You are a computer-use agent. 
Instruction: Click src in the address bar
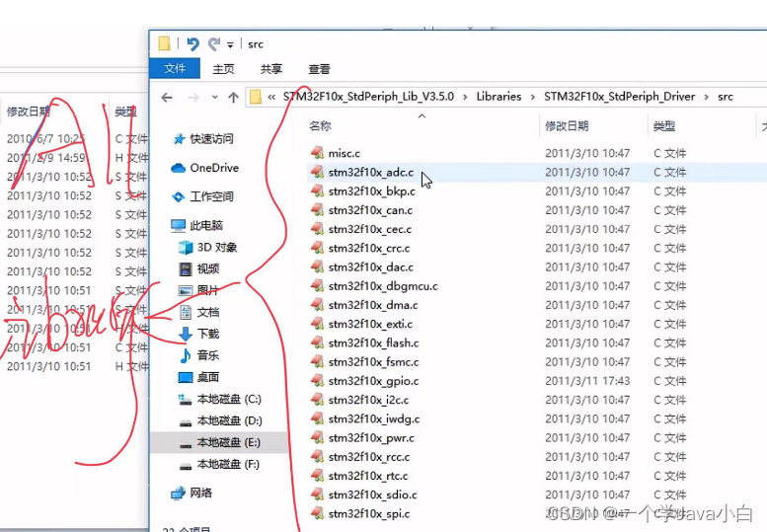pos(726,97)
